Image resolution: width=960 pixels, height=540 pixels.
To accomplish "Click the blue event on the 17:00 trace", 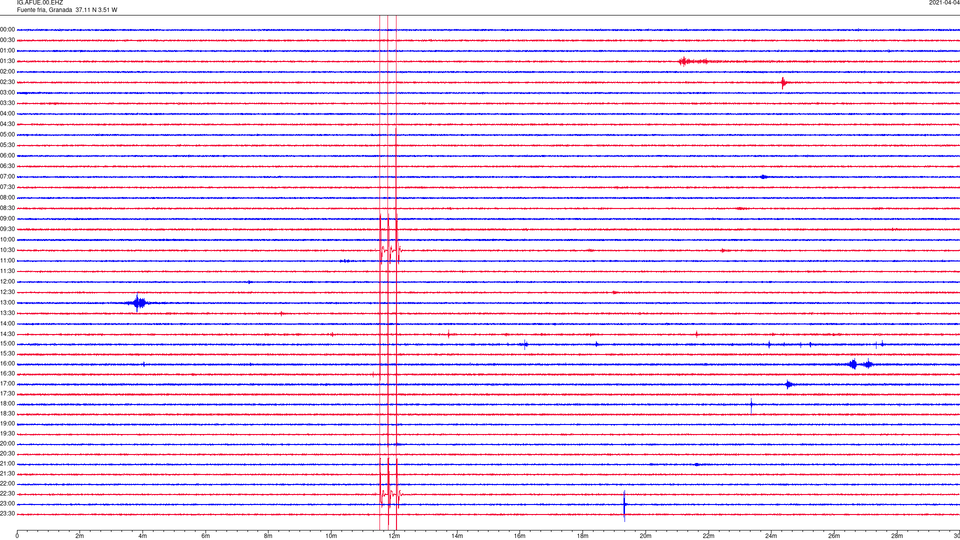I will (x=789, y=384).
